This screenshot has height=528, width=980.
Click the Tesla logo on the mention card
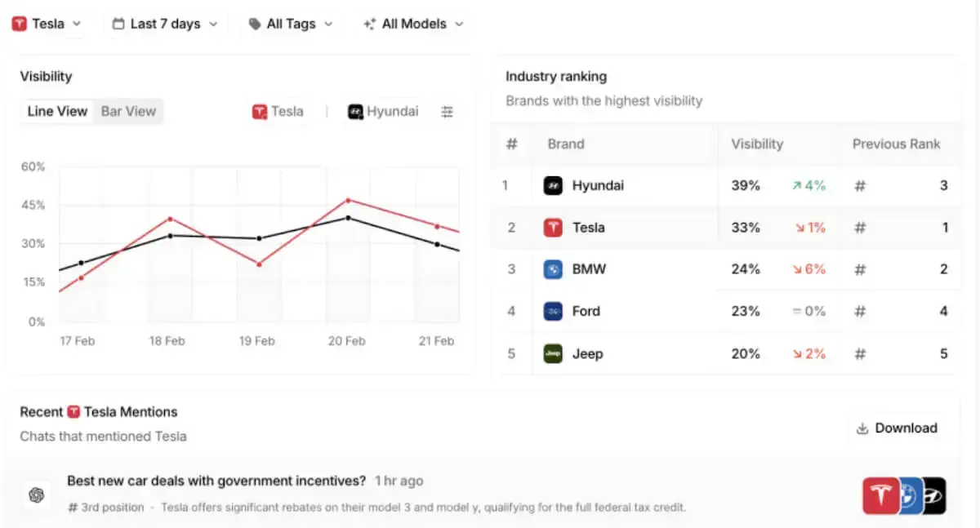click(880, 495)
